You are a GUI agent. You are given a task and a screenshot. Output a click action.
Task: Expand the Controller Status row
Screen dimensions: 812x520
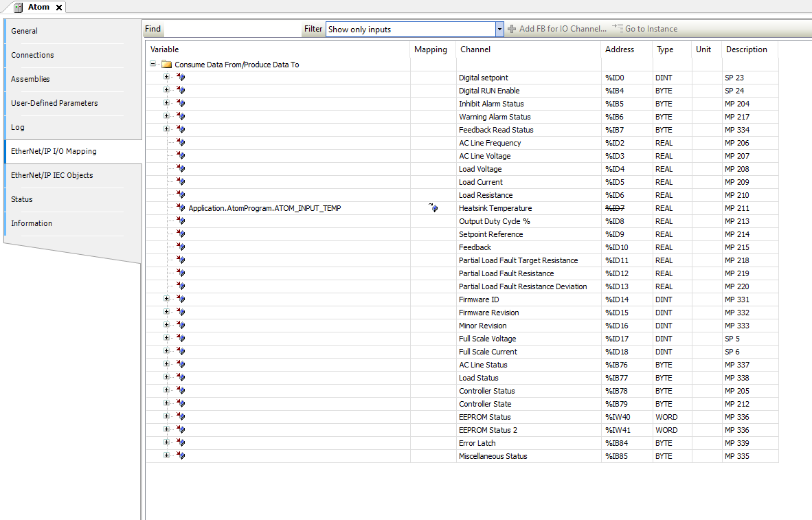click(166, 391)
